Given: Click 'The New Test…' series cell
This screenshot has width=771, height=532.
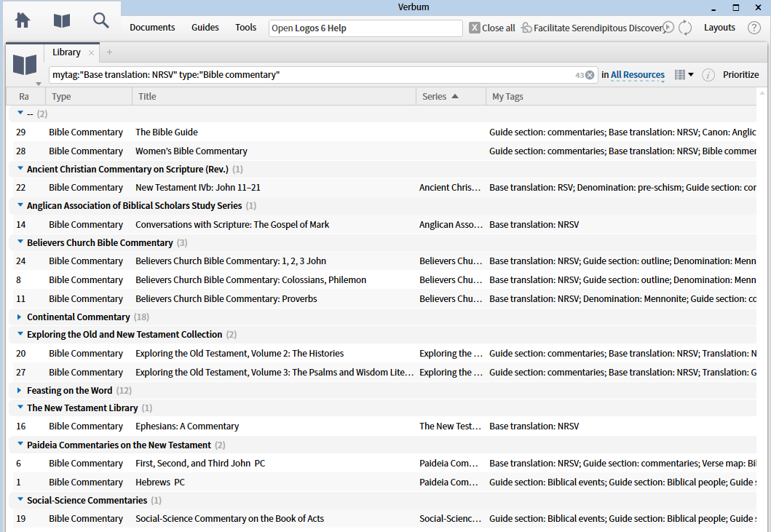Looking at the screenshot, I should (x=450, y=426).
